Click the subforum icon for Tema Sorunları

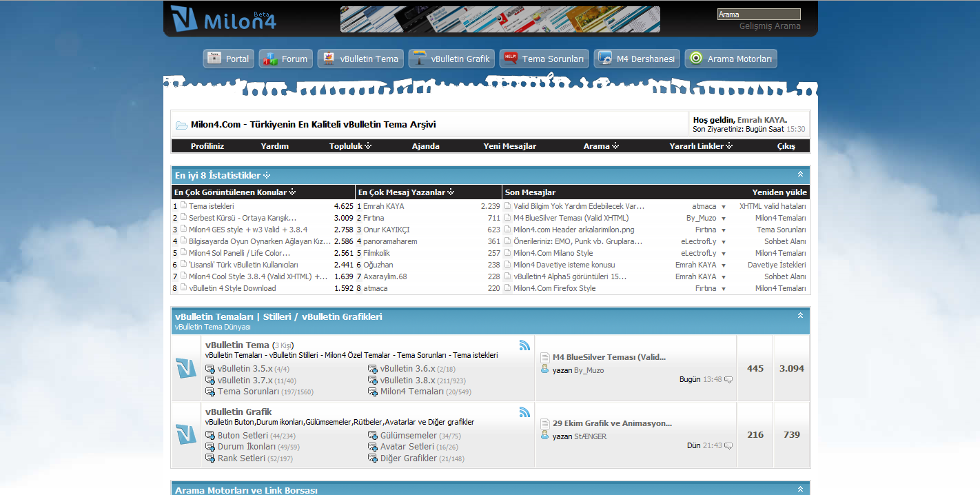pos(210,392)
